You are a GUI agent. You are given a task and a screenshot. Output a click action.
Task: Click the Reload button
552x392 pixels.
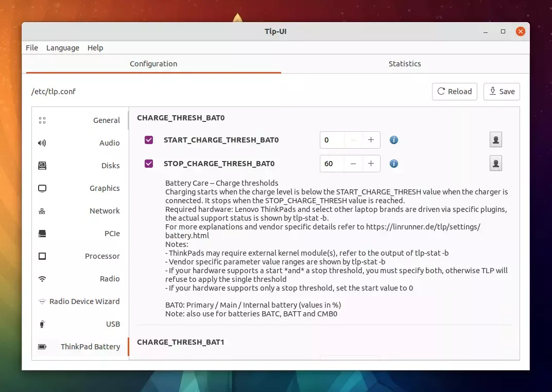point(455,92)
